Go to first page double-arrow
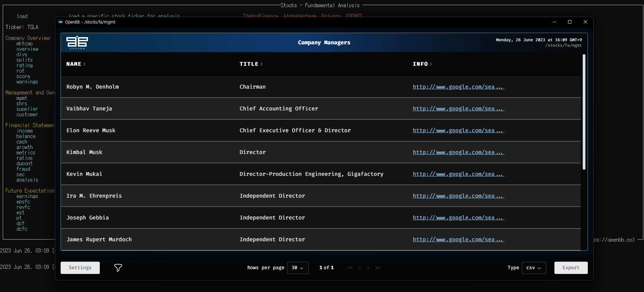Viewport: 644px width, 292px height. point(350,268)
